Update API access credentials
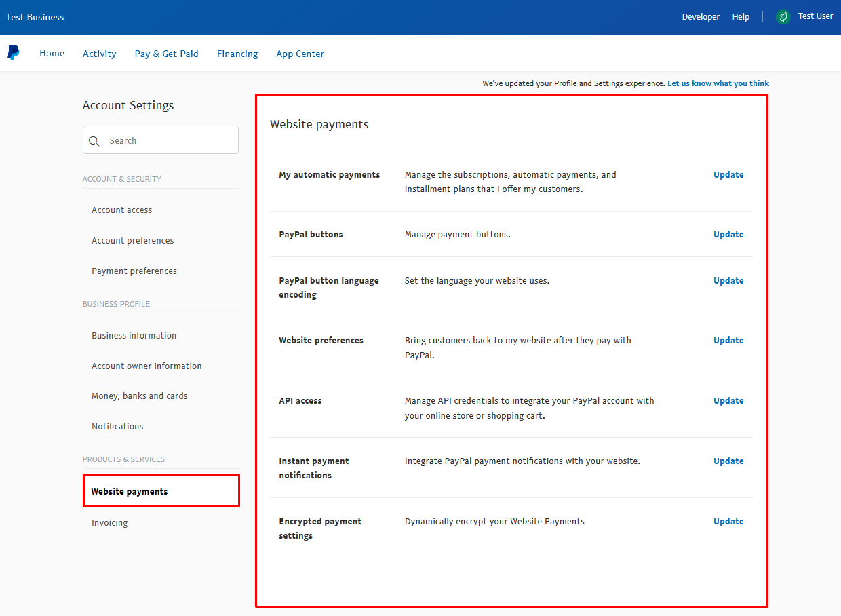The height and width of the screenshot is (616, 841). coord(728,401)
